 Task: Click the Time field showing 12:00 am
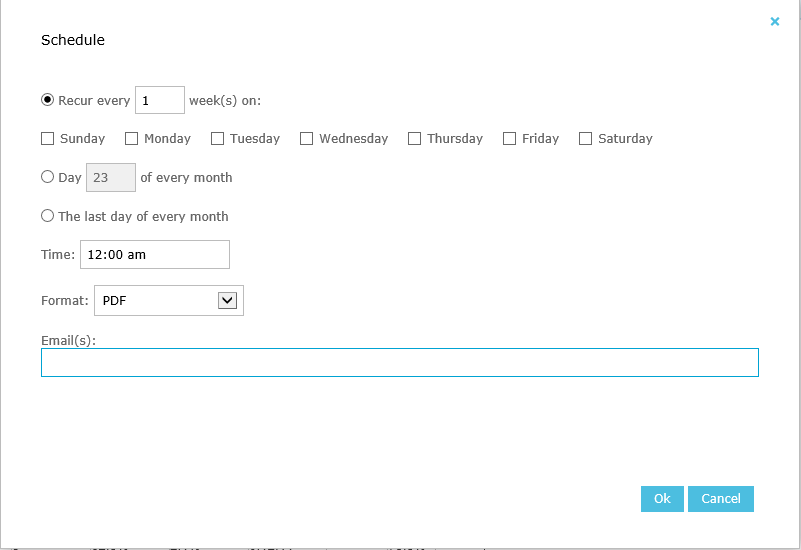(154, 255)
